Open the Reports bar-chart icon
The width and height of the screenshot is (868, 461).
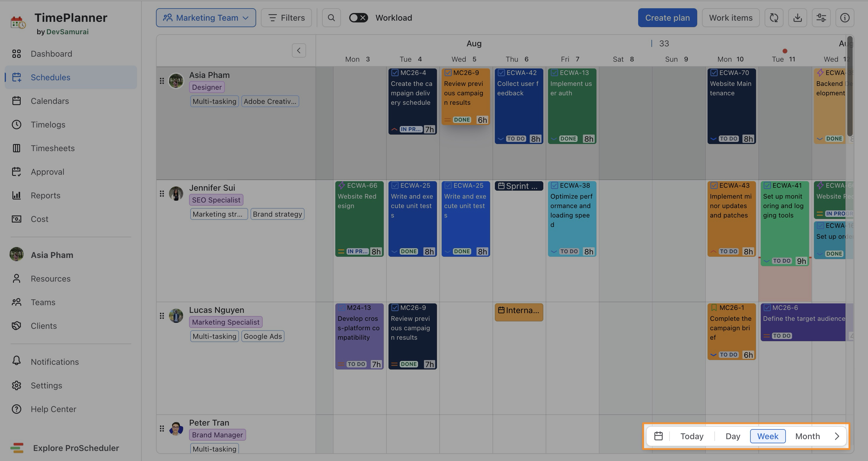[17, 195]
